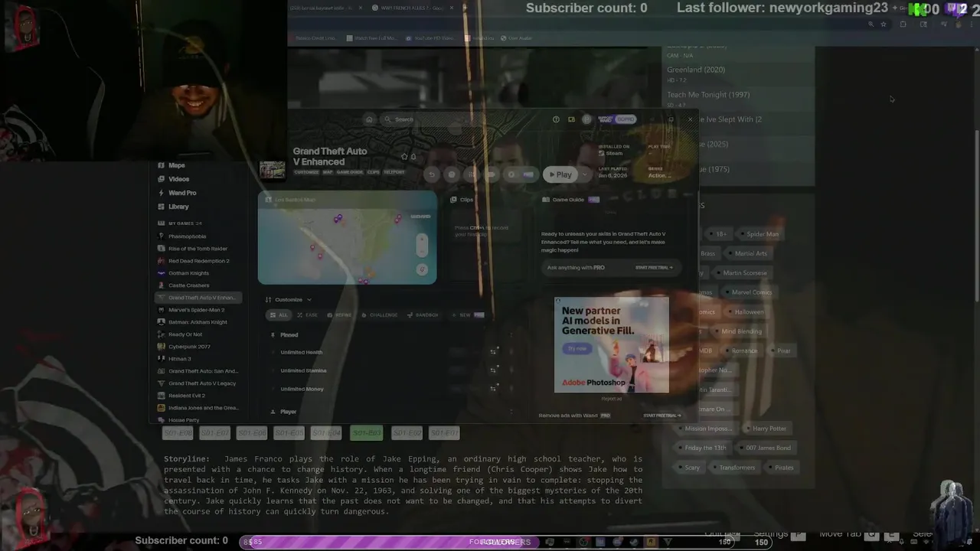Open hotkey settings icon for Unlimited Money
980x551 pixels.
coord(494,389)
